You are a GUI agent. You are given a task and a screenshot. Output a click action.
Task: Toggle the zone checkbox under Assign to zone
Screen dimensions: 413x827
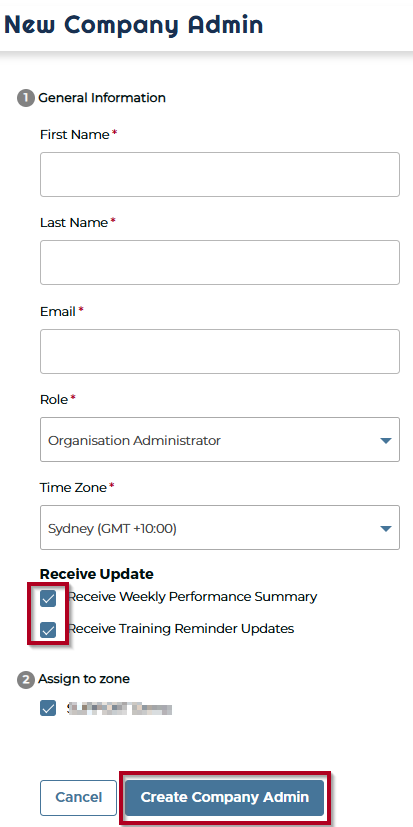click(x=48, y=708)
